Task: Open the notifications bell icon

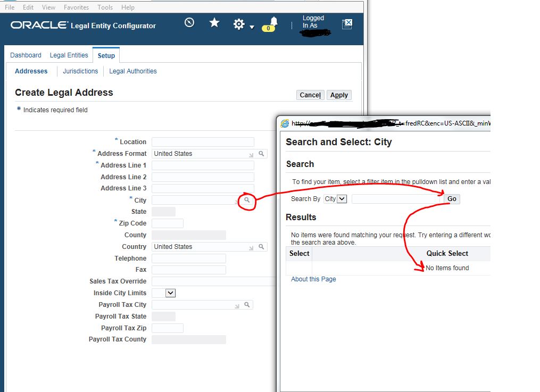Action: 274,21
